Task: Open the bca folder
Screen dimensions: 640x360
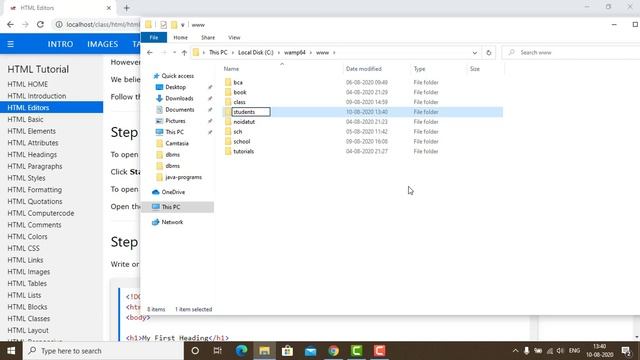Action: (238, 82)
